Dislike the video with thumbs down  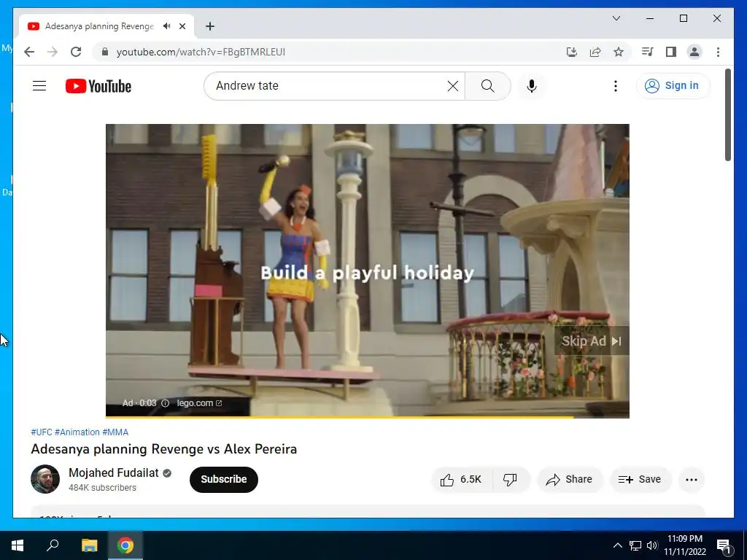pyautogui.click(x=510, y=480)
